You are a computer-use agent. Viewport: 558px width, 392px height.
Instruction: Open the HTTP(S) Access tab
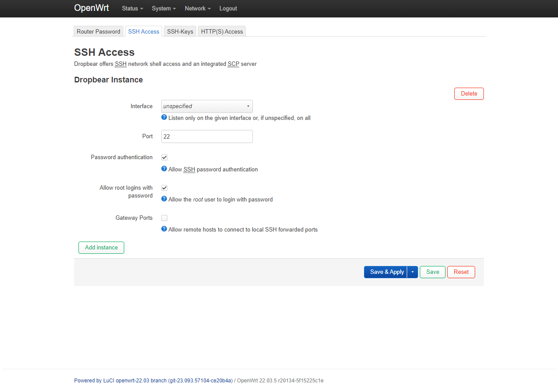coord(222,31)
